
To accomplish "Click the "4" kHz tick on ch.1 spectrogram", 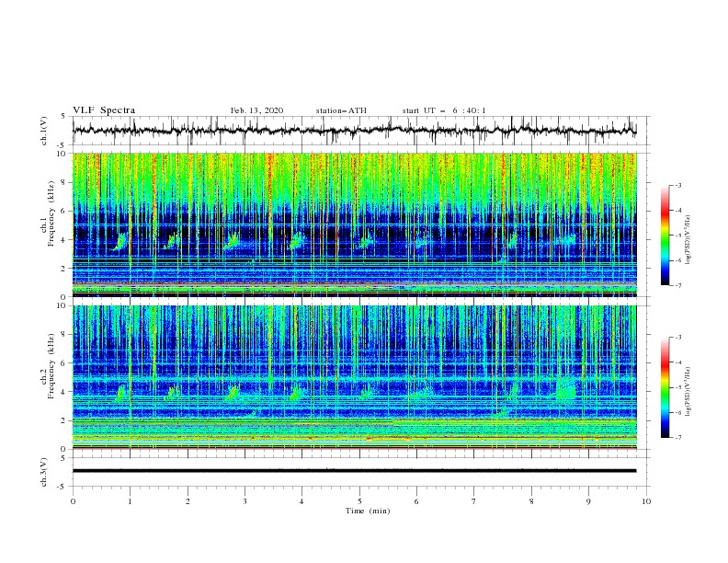I will click(x=63, y=240).
